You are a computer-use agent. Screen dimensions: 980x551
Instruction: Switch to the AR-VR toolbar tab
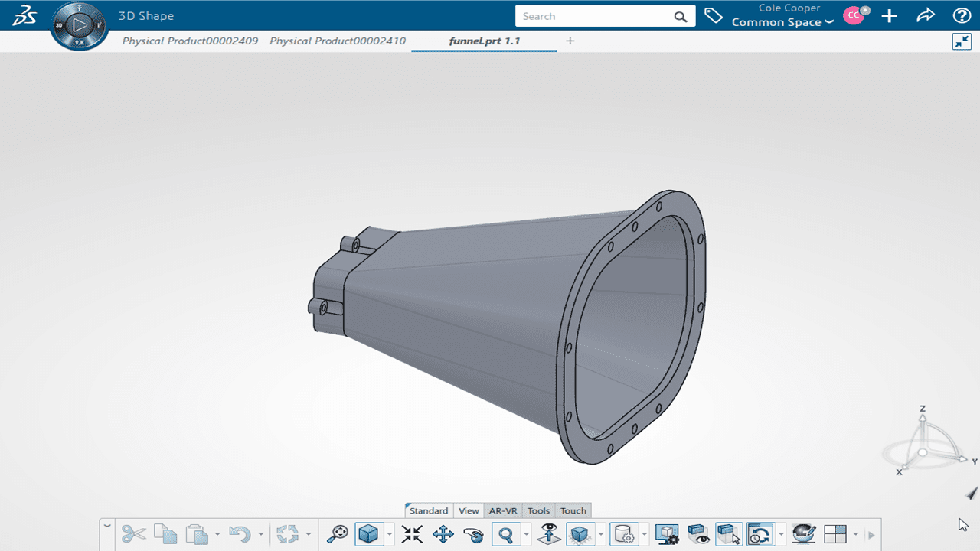(503, 510)
